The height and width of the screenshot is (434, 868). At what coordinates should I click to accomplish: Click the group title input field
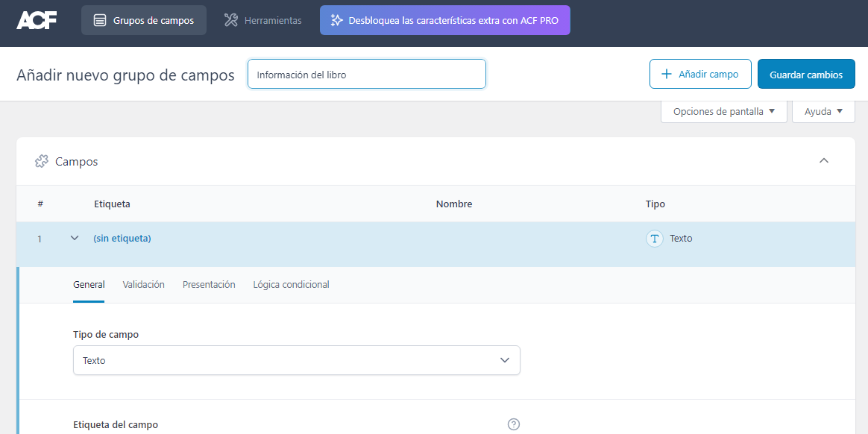[366, 74]
